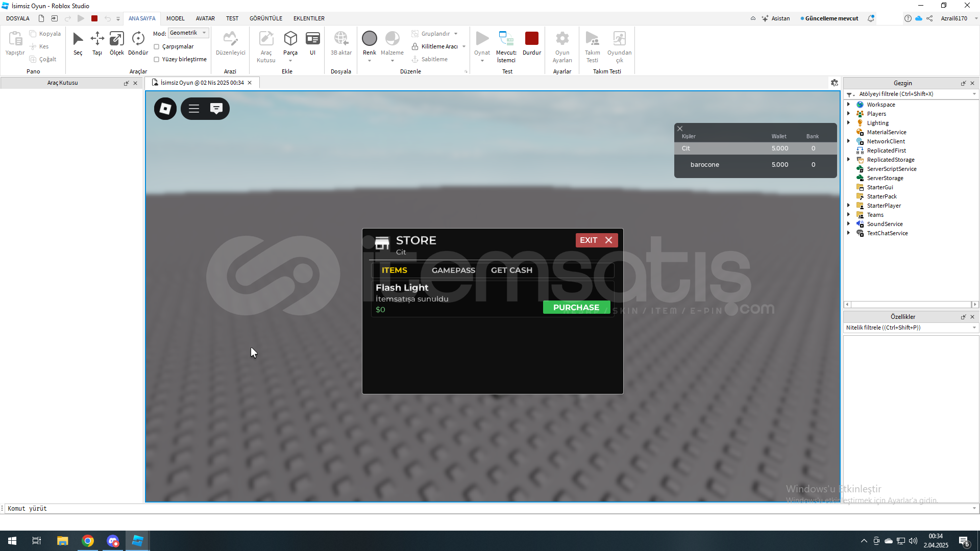
Task: Click 3B aktar import icon
Action: coord(341,43)
